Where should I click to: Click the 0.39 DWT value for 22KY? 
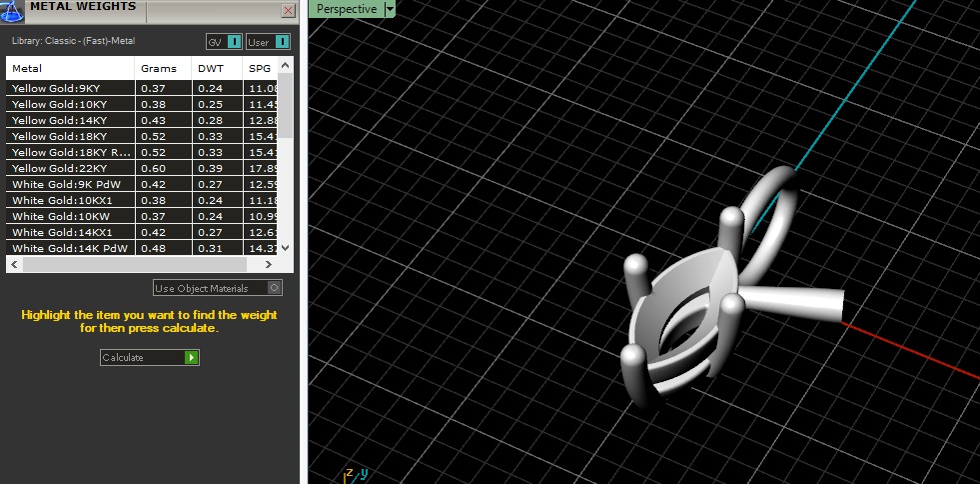[x=210, y=168]
